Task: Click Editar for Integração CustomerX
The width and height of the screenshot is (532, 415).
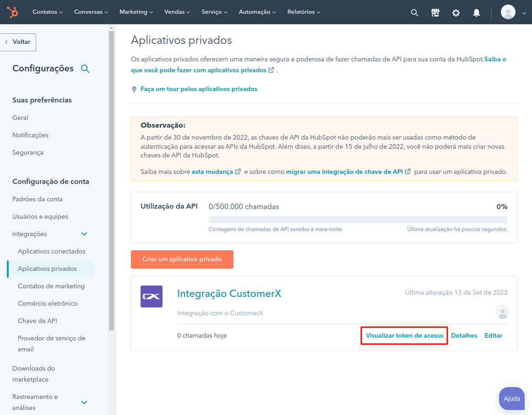Action: pos(494,336)
